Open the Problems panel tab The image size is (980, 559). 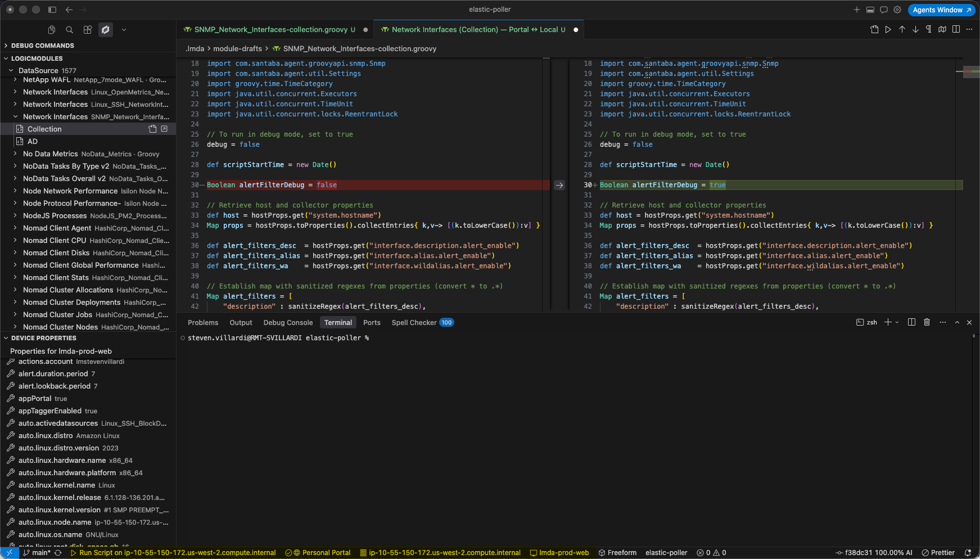point(203,323)
